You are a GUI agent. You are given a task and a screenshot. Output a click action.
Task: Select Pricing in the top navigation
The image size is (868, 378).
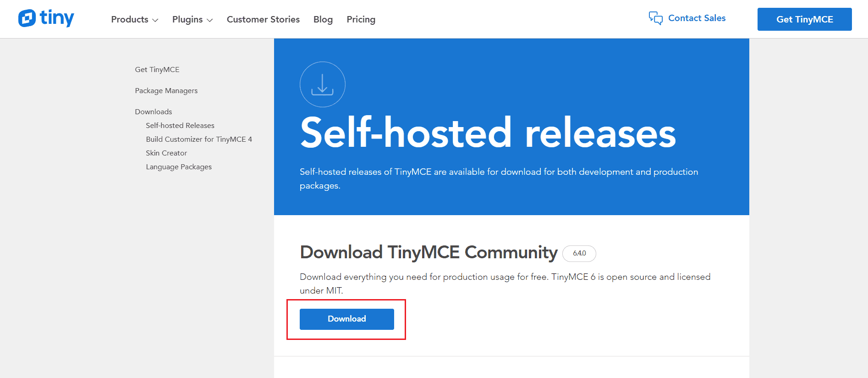click(x=361, y=19)
